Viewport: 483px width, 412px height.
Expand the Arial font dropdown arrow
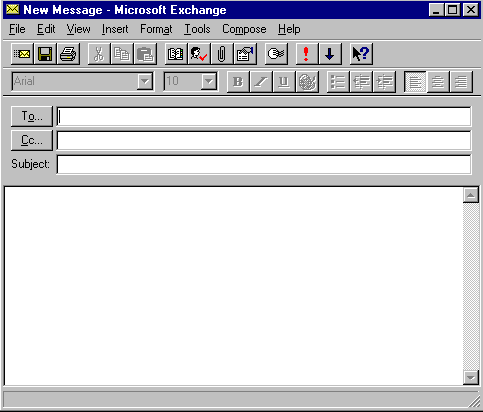(145, 81)
